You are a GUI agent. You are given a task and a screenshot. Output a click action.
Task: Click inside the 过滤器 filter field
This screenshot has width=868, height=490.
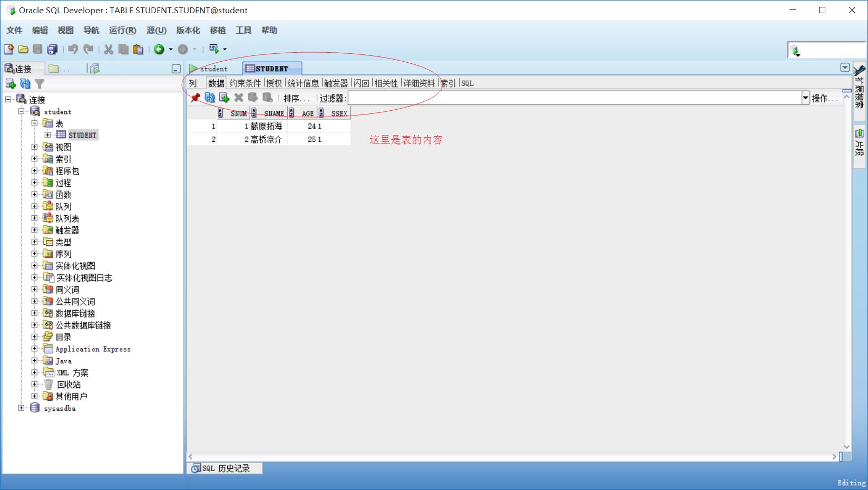[x=574, y=98]
